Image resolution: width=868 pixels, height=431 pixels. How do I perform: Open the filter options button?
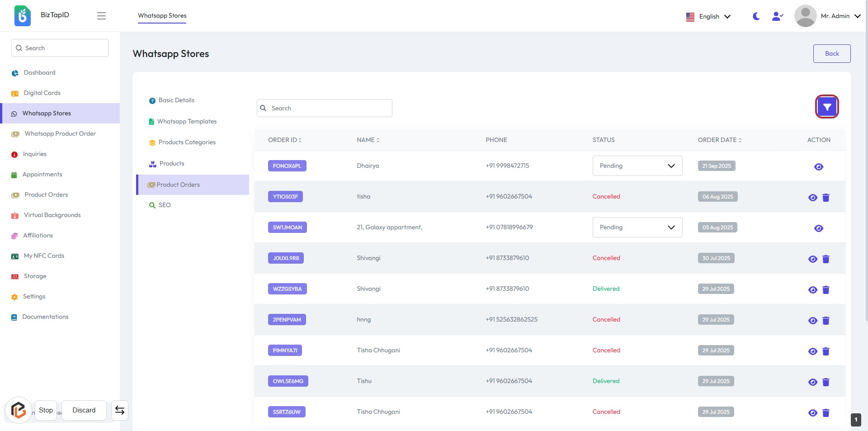pos(826,107)
